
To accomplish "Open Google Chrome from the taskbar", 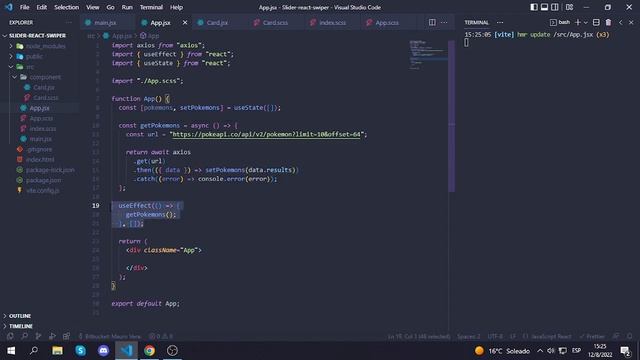I will click(x=149, y=351).
